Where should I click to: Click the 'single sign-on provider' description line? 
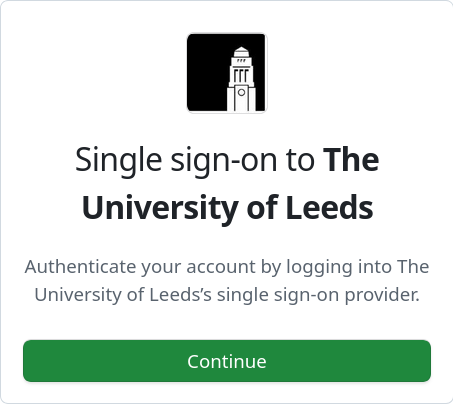pyautogui.click(x=227, y=295)
